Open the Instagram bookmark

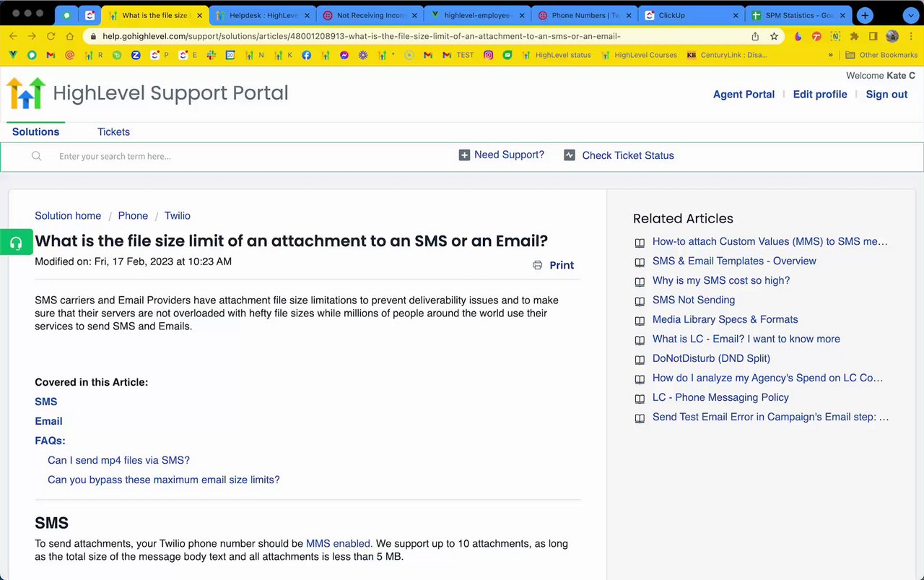tap(489, 55)
